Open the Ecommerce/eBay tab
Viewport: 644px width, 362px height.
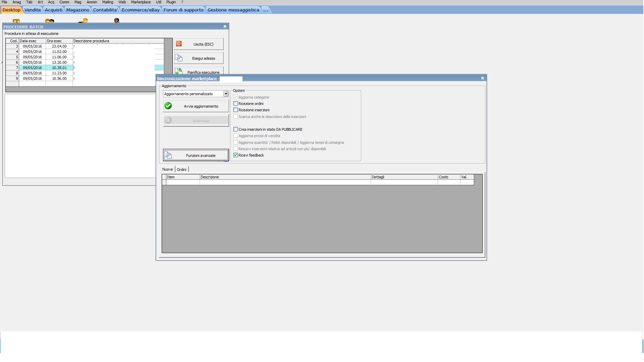140,10
